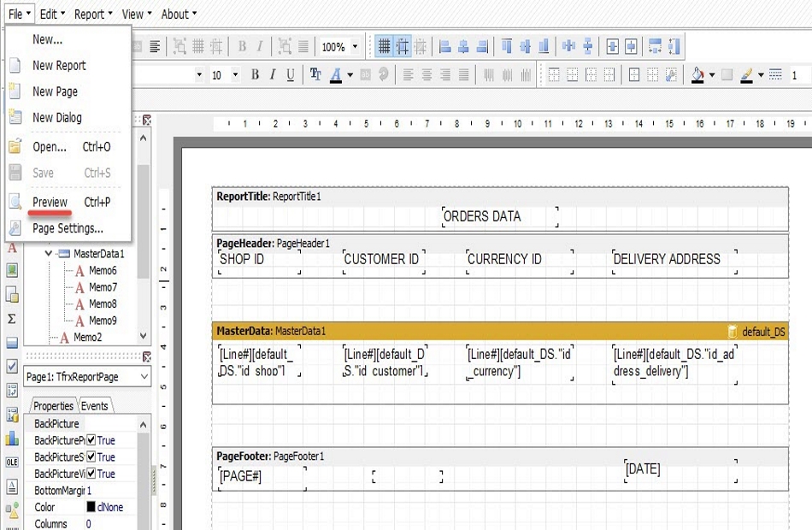Image resolution: width=812 pixels, height=530 pixels.
Task: Click Space Vertically icon
Action: 588,47
